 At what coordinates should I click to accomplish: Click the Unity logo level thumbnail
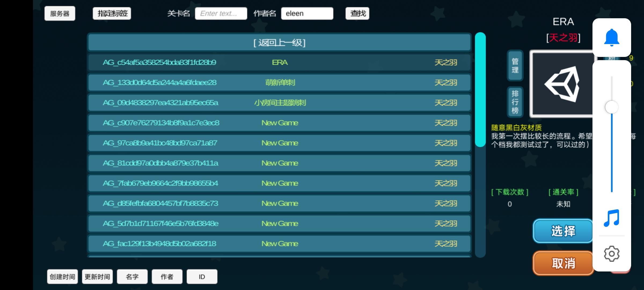tap(562, 84)
